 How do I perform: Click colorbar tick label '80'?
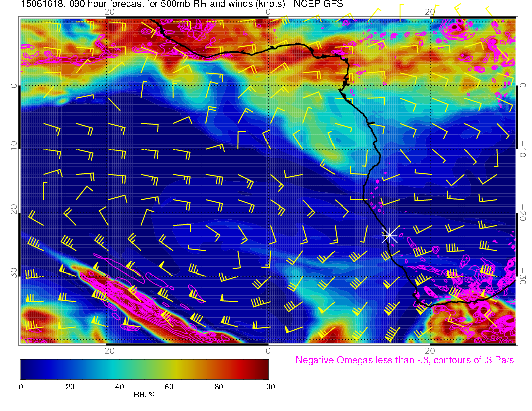219,387
